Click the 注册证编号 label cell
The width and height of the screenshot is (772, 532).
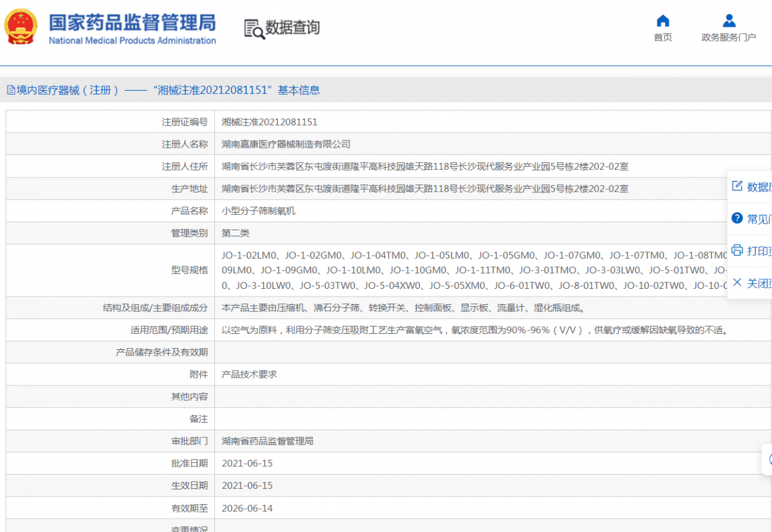pyautogui.click(x=110, y=122)
